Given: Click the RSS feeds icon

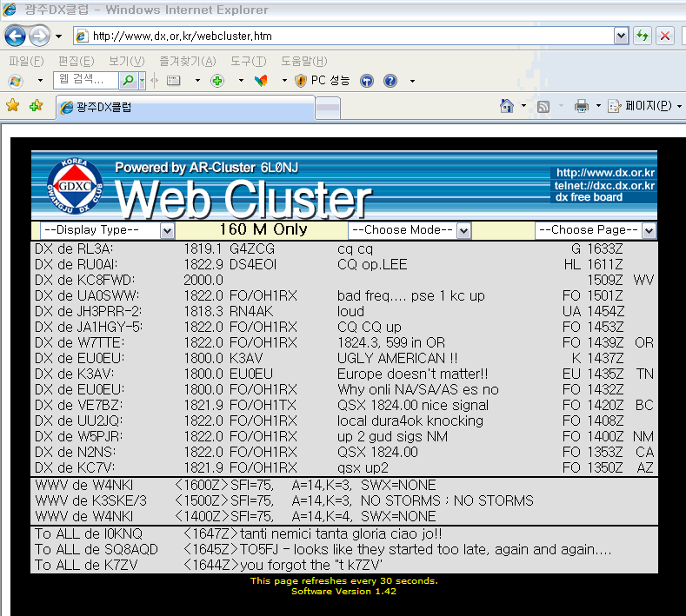Looking at the screenshot, I should 543,106.
